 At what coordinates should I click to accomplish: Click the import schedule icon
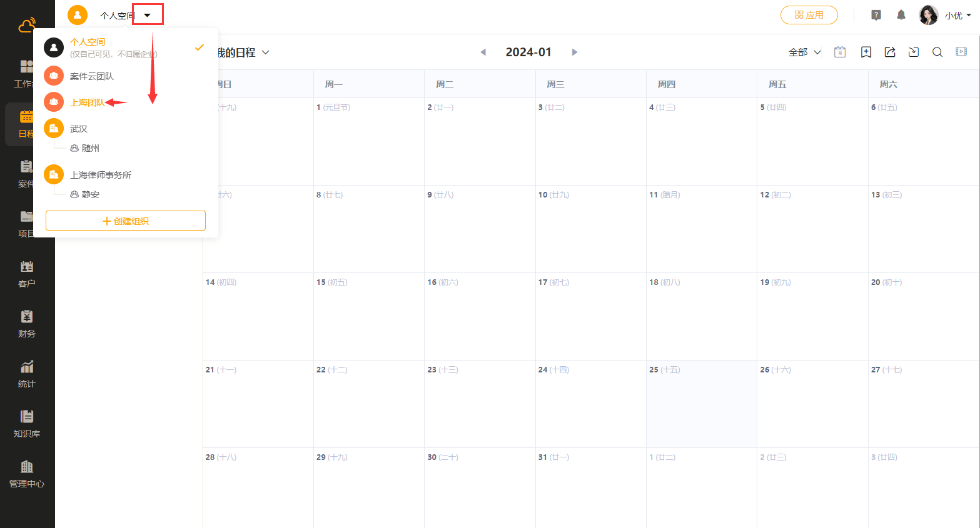point(914,52)
